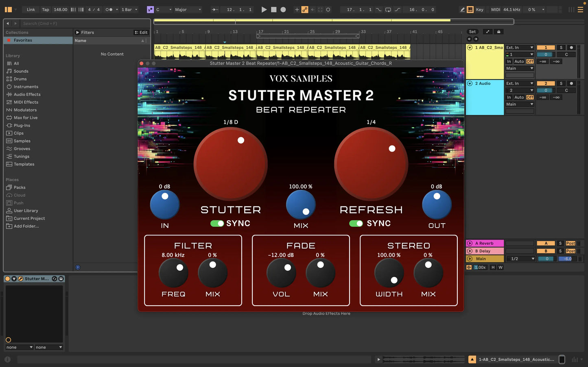
Task: Toggle Post button on A Reverb return
Action: point(571,243)
